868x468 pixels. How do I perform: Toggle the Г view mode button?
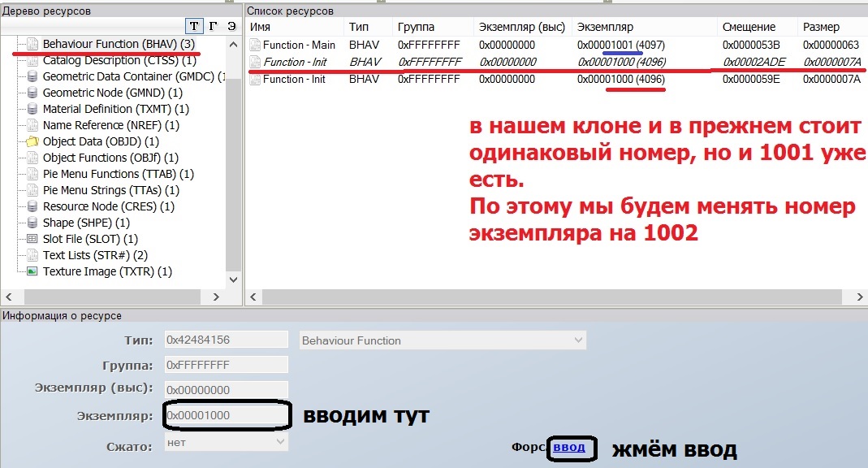(x=213, y=26)
